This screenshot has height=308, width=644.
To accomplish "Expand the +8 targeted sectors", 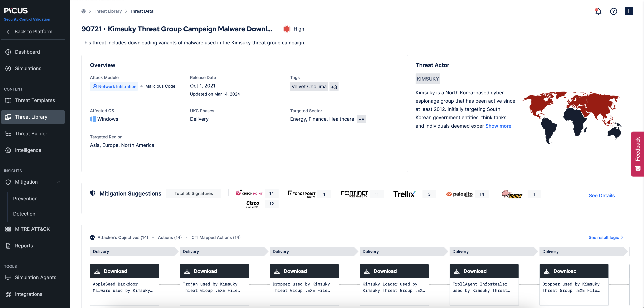I will pyautogui.click(x=361, y=119).
